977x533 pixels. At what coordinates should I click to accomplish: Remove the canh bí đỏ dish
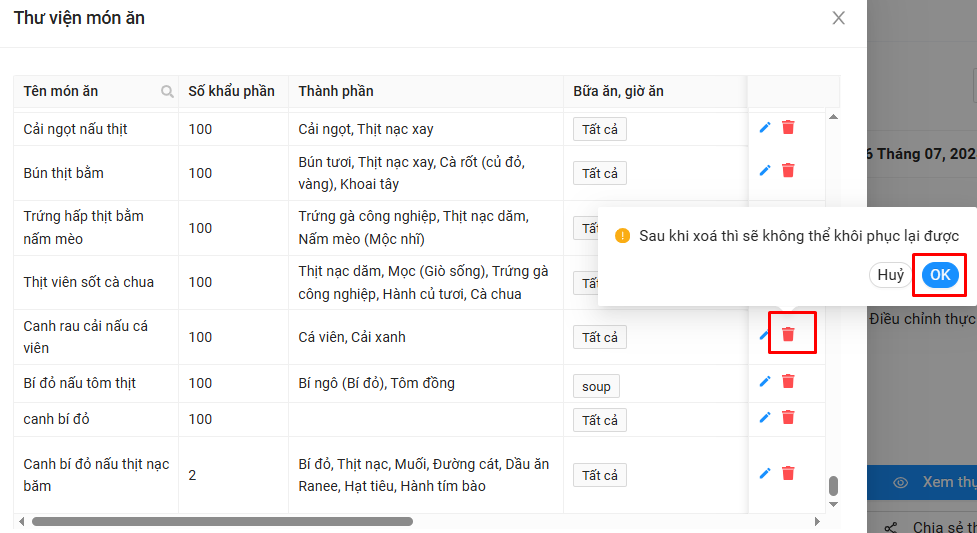788,417
